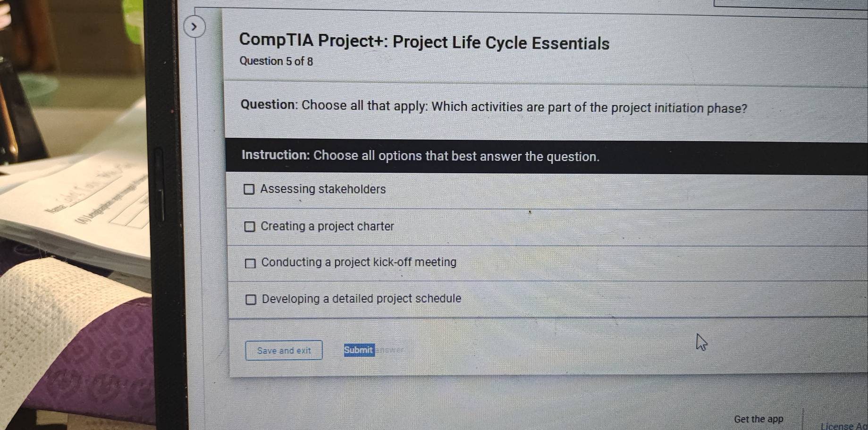Click the CompTIA Project+ quiz title heading
The height and width of the screenshot is (430, 868).
(424, 42)
